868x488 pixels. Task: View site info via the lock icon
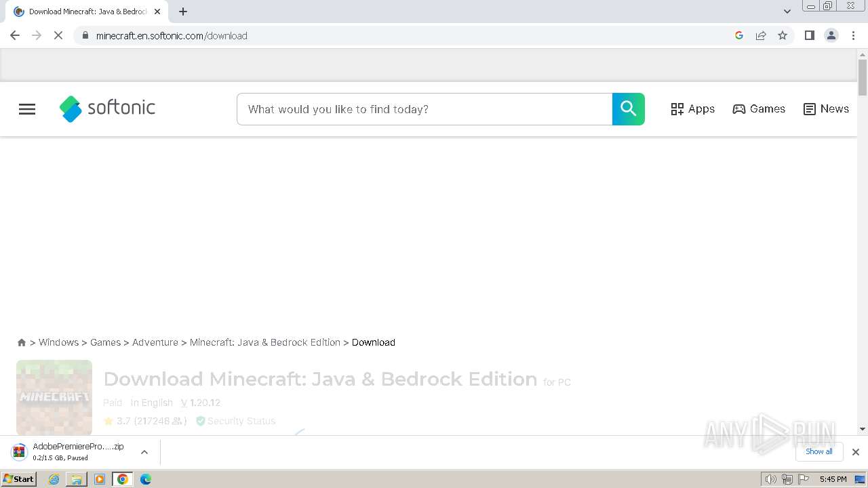[x=85, y=35]
